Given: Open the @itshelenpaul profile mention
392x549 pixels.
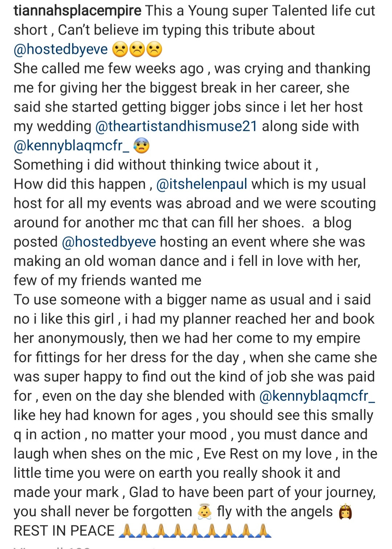Looking at the screenshot, I should click(x=202, y=184).
